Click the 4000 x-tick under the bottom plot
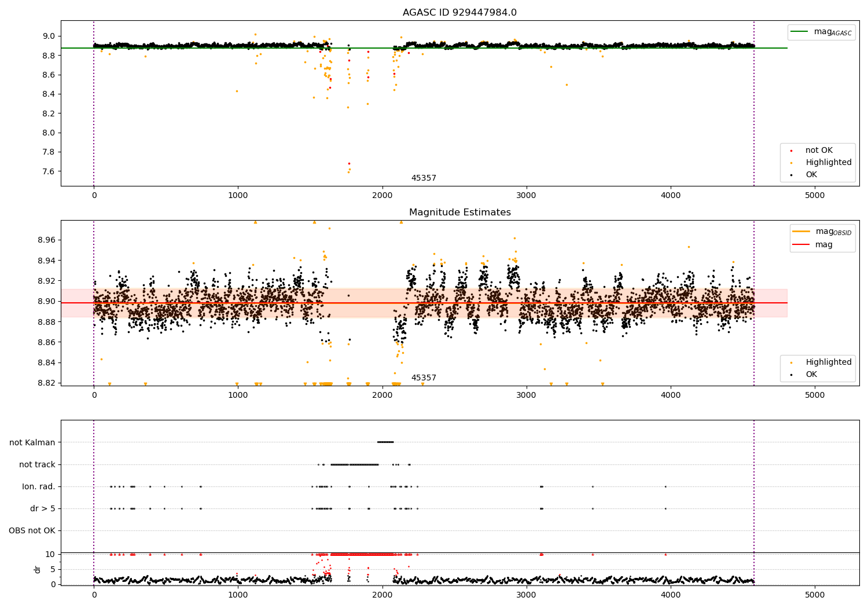This screenshot has height=608, width=868. pyautogui.click(x=671, y=595)
